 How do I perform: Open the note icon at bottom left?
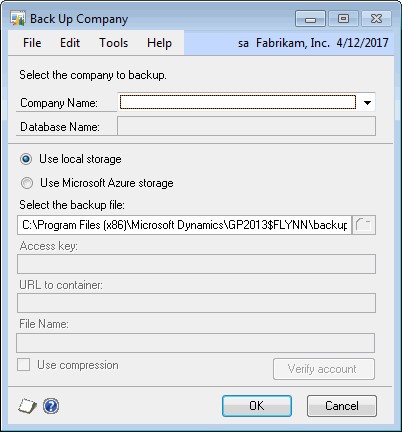pos(27,406)
